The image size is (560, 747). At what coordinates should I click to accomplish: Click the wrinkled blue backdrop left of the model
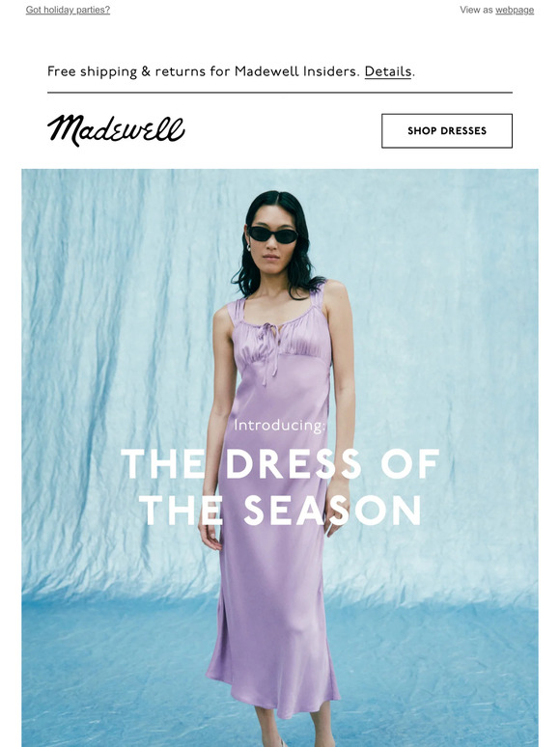(114, 381)
